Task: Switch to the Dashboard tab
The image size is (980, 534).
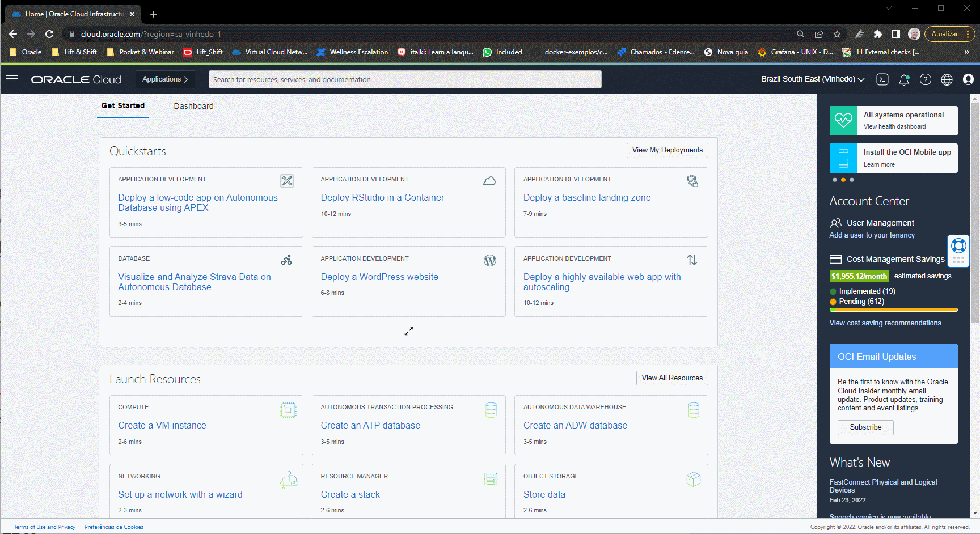Action: tap(193, 106)
